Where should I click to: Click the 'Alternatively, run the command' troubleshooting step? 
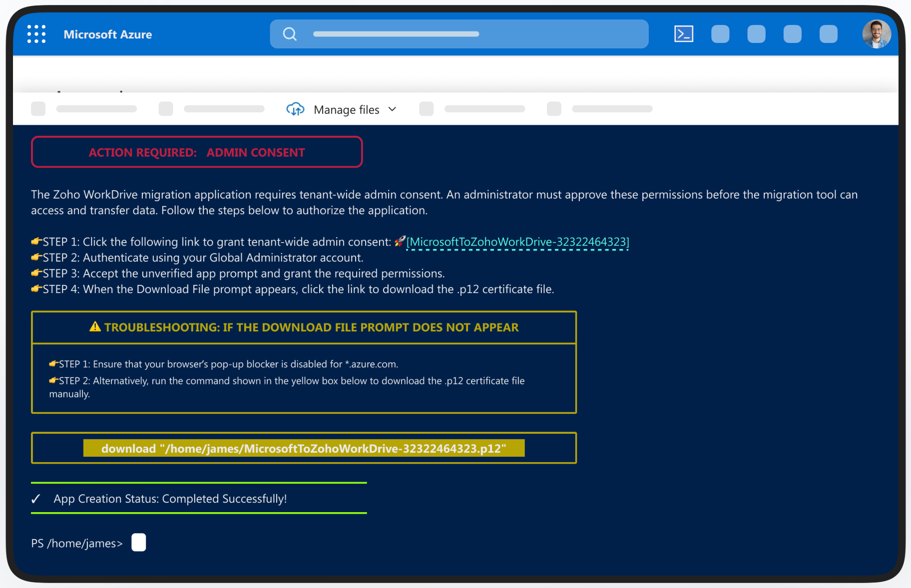287,387
